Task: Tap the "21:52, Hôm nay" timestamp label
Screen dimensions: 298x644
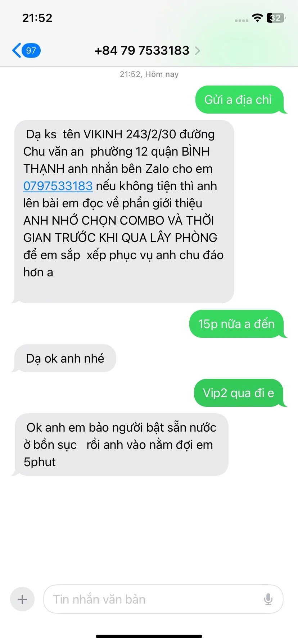Action: coord(149,74)
